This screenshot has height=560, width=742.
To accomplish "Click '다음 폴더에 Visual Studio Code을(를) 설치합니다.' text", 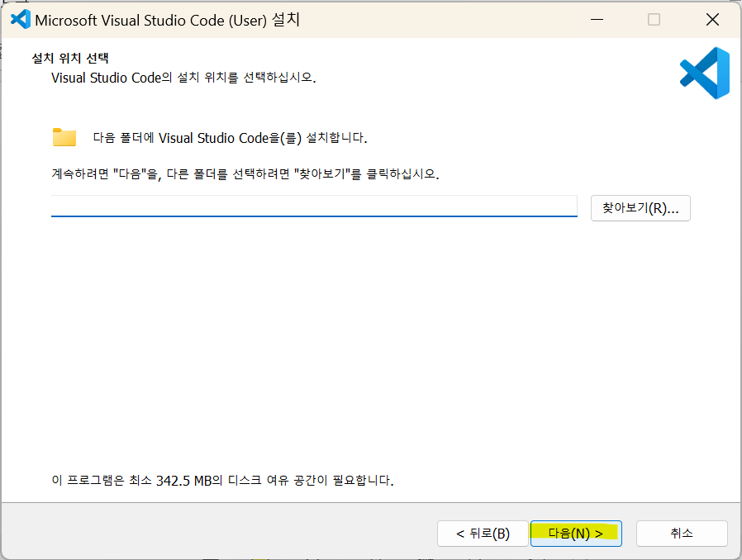I will (x=230, y=138).
